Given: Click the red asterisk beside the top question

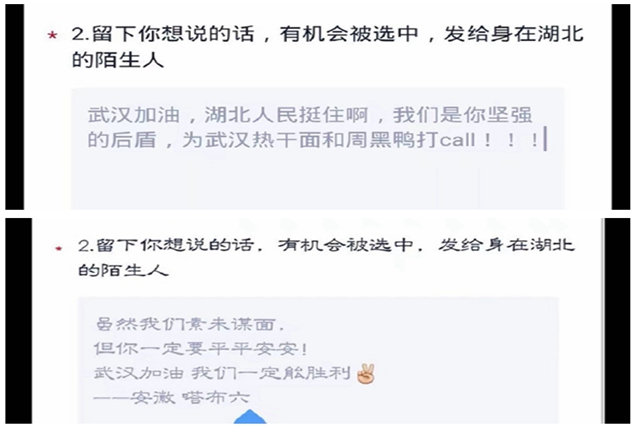Looking at the screenshot, I should (x=52, y=36).
